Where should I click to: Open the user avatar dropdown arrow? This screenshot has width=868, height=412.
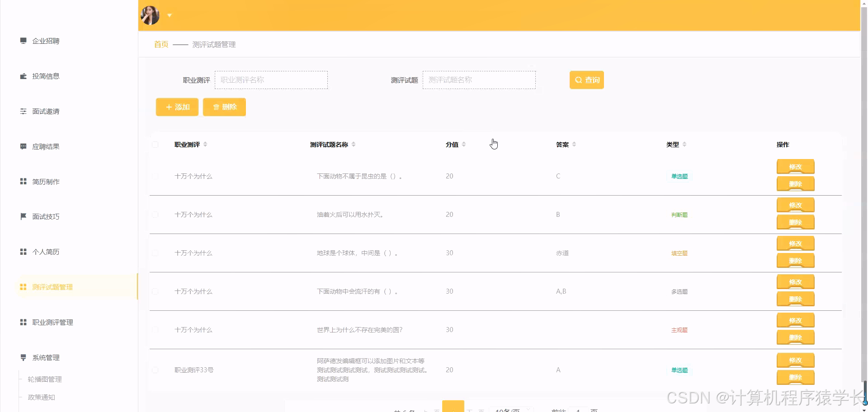point(170,15)
